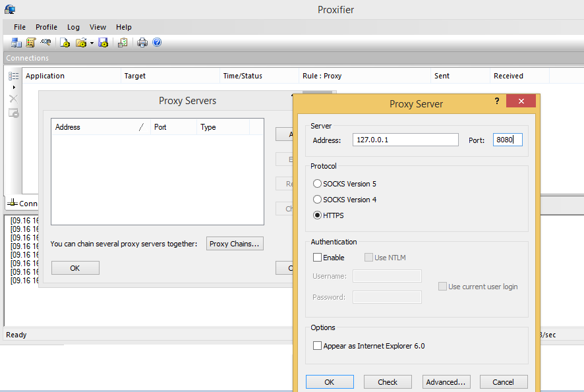The width and height of the screenshot is (584, 392).
Task: Click the DNS settings magnifier icon
Action: [45, 42]
